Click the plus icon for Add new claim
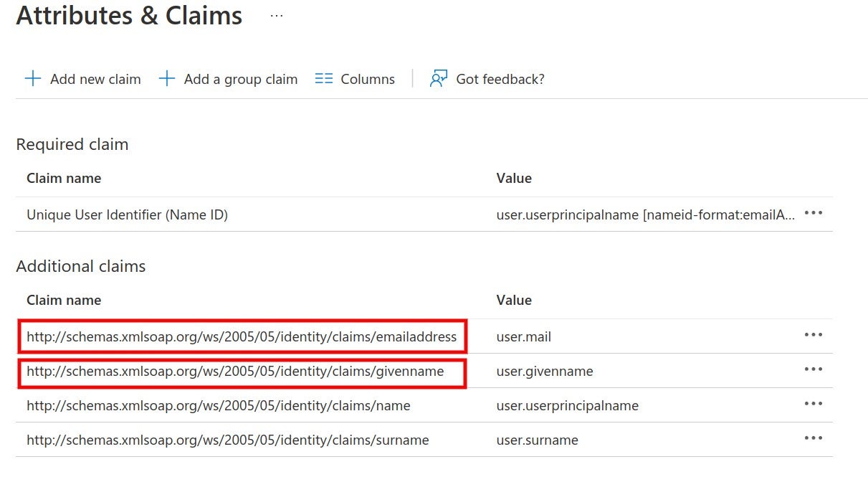The height and width of the screenshot is (477, 868). click(33, 79)
